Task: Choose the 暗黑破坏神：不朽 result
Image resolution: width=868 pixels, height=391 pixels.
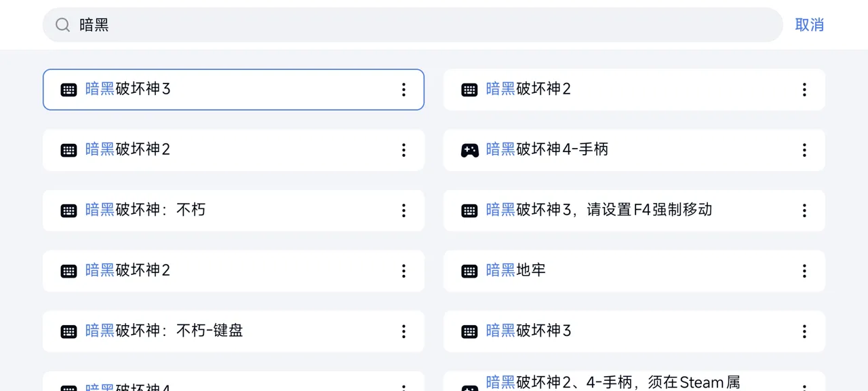Action: click(x=233, y=210)
